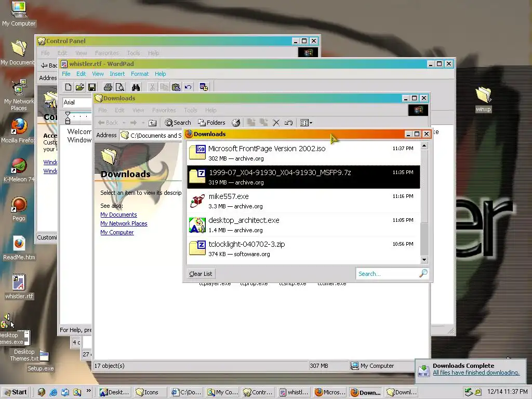
Task: Click K-Meleon desktop icon
Action: 19,170
